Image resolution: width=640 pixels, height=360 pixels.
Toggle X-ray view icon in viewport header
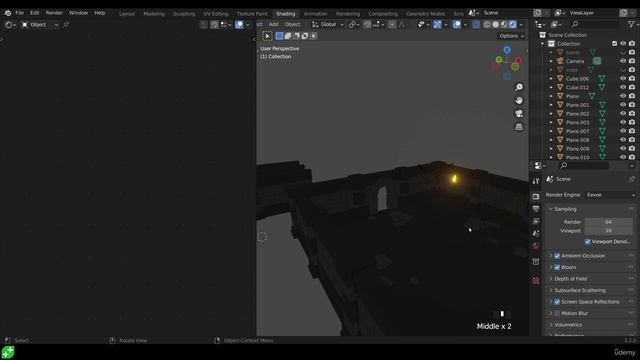(x=476, y=24)
